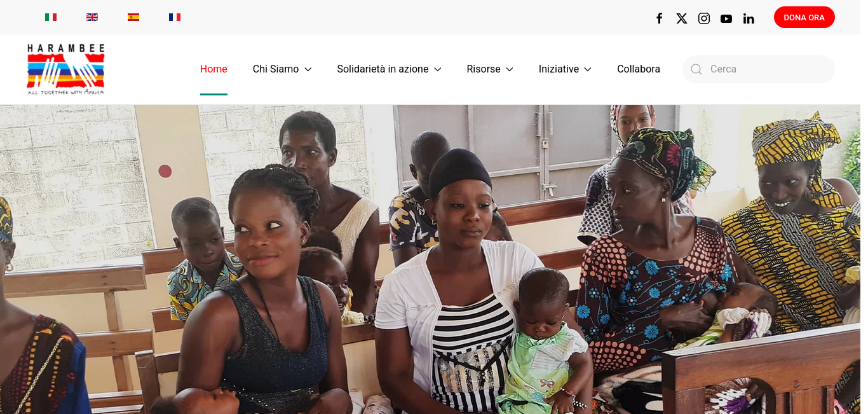This screenshot has height=414, width=868.
Task: Go to the Home menu item
Action: pos(214,69)
